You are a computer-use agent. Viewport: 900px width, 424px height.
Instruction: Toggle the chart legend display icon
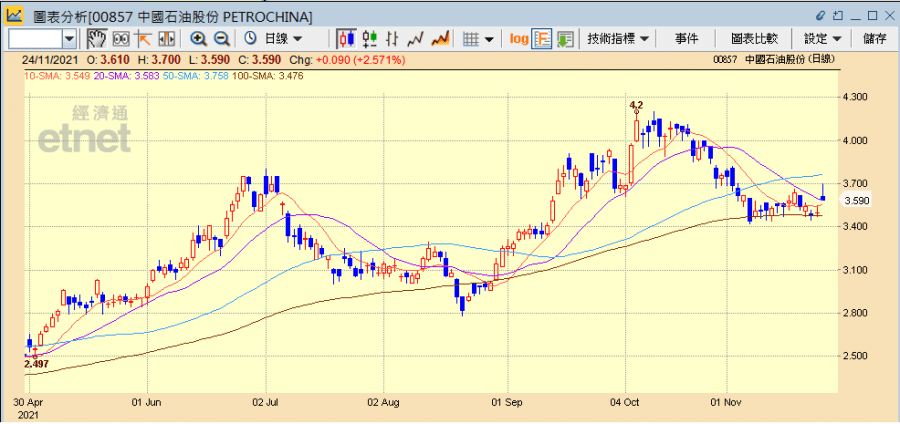point(542,38)
